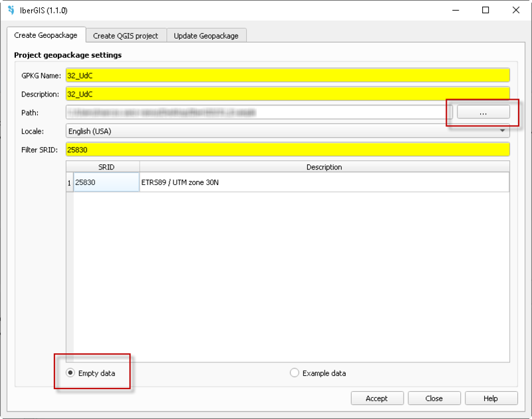Screen dimensions: 532x419
Task: Click the Description column header
Action: [x=324, y=167]
